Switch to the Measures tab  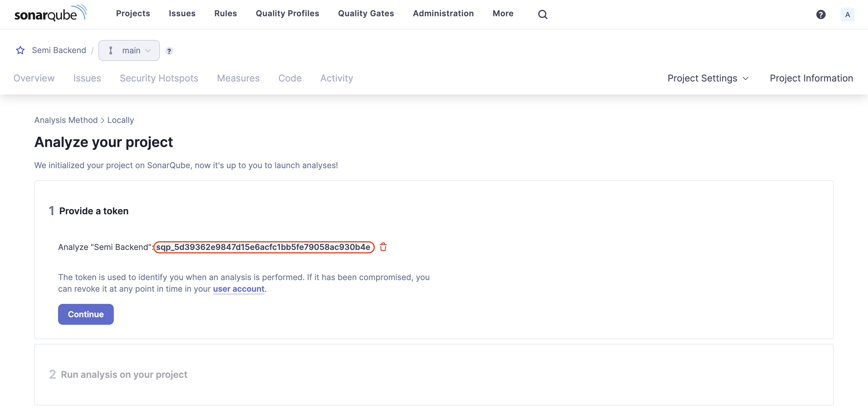[x=238, y=78]
